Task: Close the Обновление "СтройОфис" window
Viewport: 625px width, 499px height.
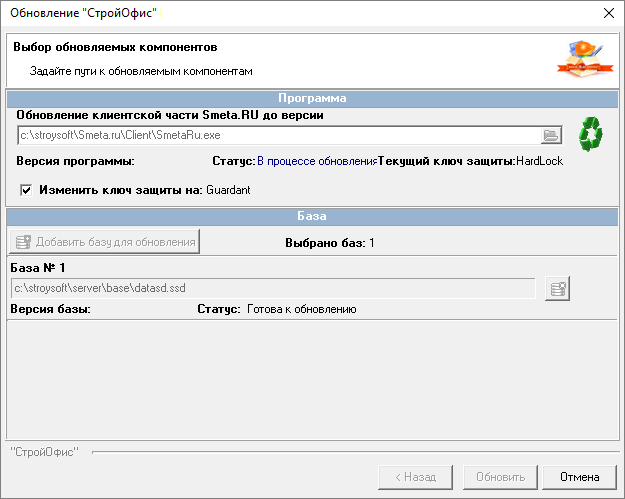Action: tap(607, 14)
